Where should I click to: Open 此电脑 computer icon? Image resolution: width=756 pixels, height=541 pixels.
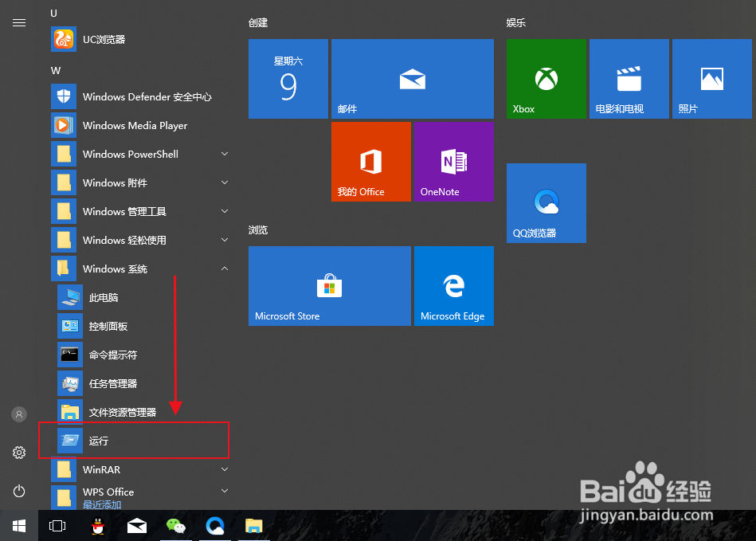pyautogui.click(x=70, y=297)
